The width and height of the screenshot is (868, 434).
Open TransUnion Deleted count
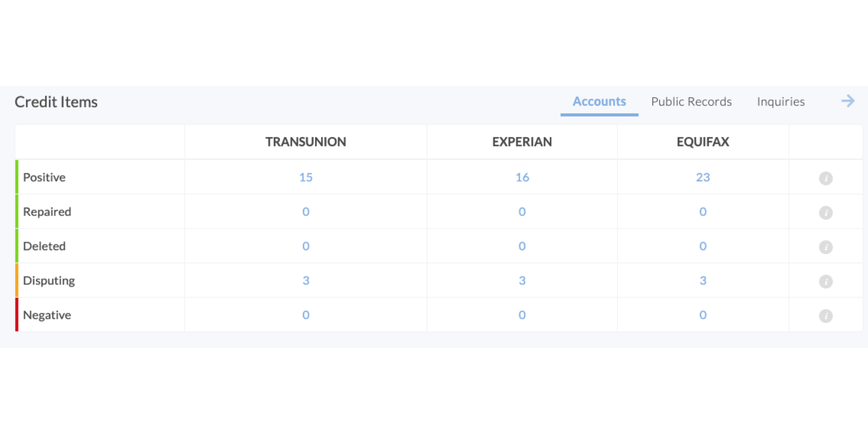click(x=306, y=246)
